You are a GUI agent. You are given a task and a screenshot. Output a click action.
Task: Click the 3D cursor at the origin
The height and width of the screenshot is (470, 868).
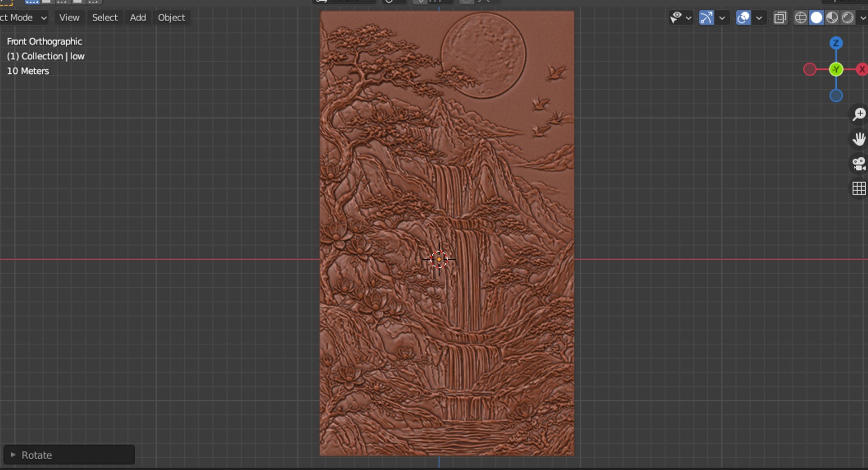coord(439,259)
